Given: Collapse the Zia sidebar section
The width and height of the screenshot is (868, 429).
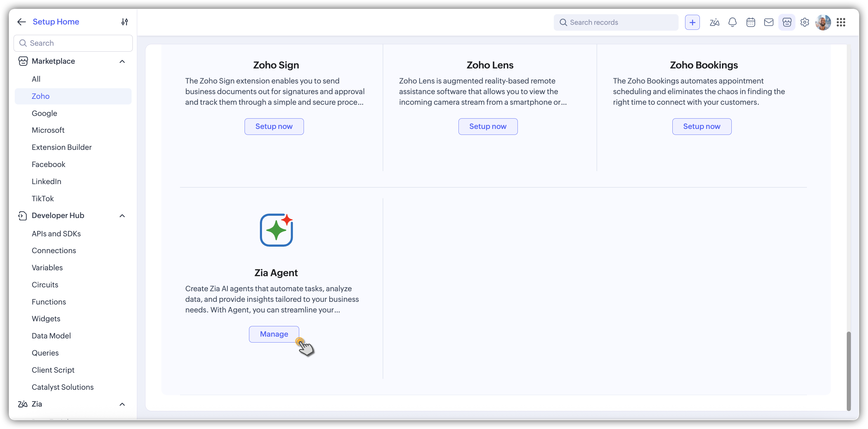Looking at the screenshot, I should click(x=122, y=404).
